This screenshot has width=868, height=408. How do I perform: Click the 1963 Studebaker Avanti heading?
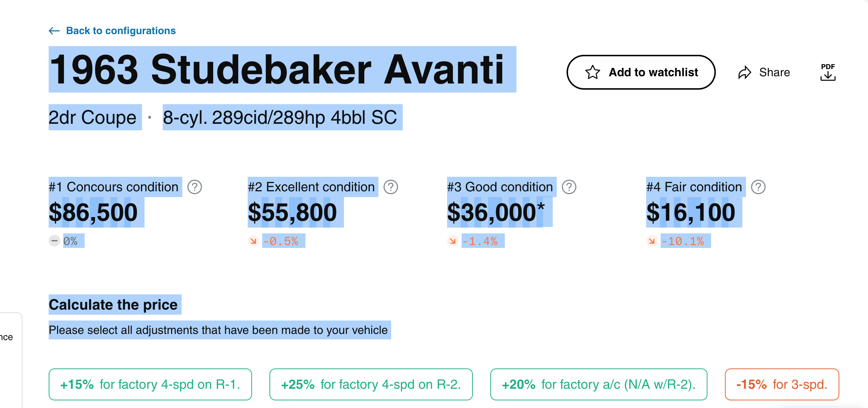(277, 69)
